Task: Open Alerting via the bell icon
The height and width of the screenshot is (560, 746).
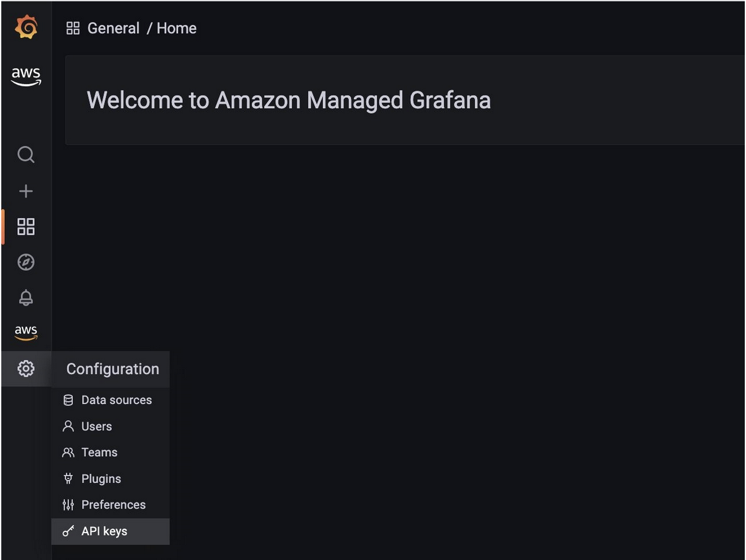Action: point(26,298)
